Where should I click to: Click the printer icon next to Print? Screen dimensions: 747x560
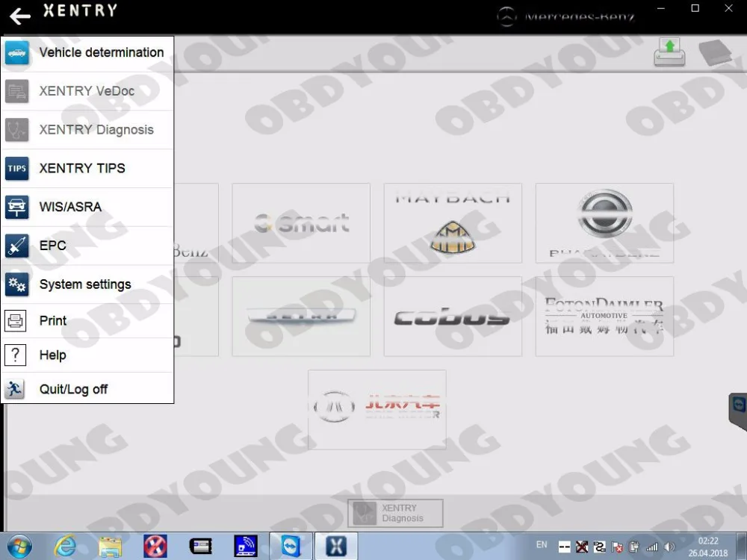pos(15,321)
